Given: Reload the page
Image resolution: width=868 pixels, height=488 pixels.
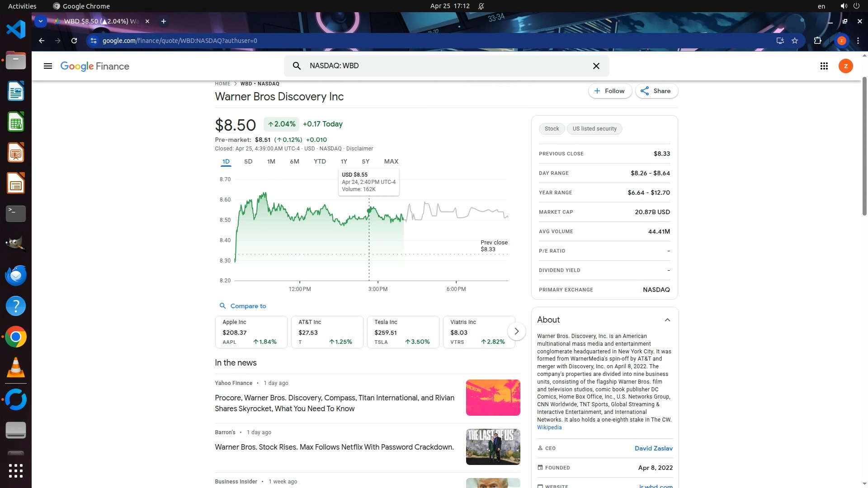Looking at the screenshot, I should (x=74, y=41).
